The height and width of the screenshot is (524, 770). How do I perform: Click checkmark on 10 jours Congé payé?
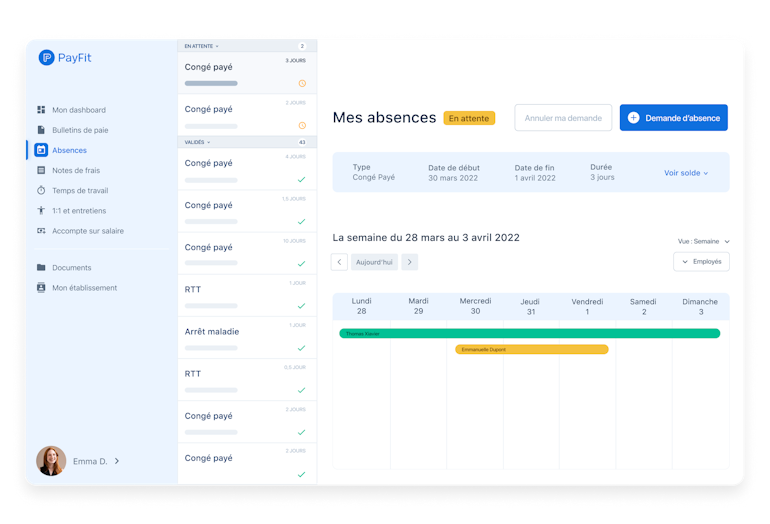[x=302, y=264]
